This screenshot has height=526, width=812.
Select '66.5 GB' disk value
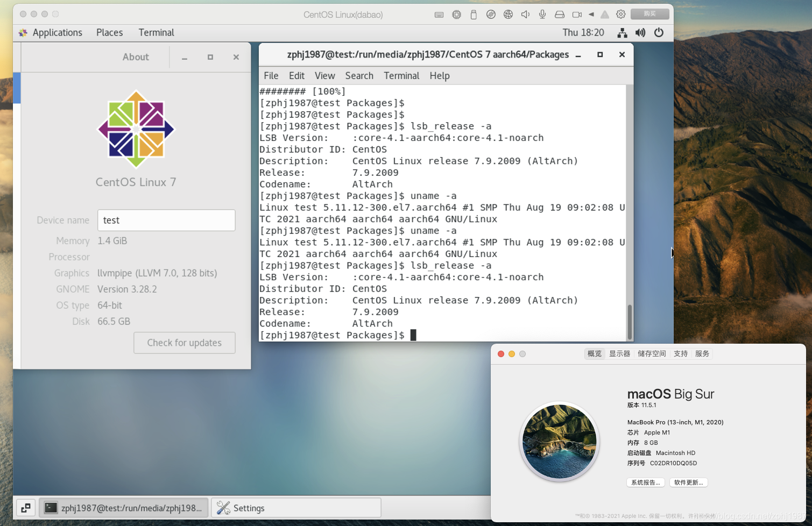pos(114,322)
